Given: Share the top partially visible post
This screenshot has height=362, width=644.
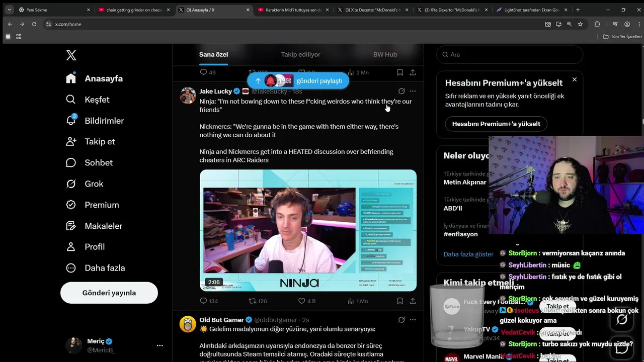Looking at the screenshot, I should tap(413, 72).
